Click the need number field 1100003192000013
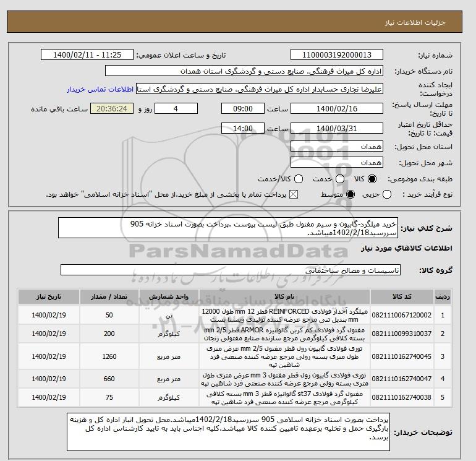The width and height of the screenshot is (476, 461). tap(337, 54)
